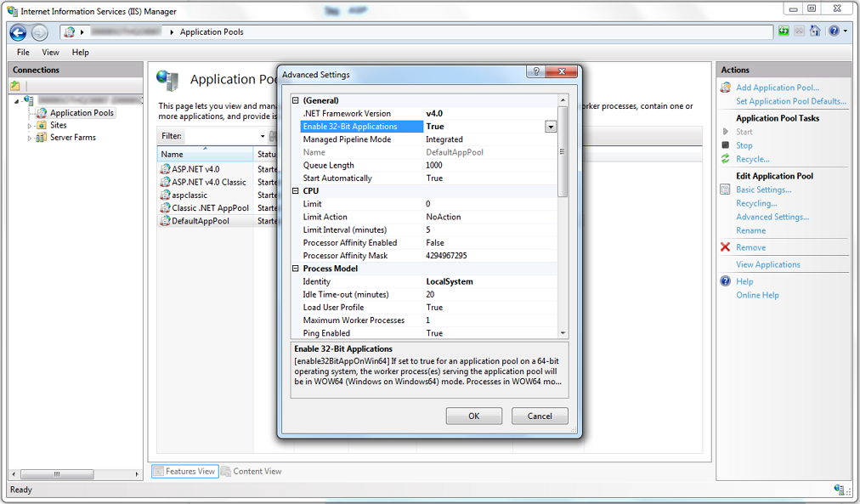
Task: Click the settings grid scroll-down arrow
Action: (563, 333)
